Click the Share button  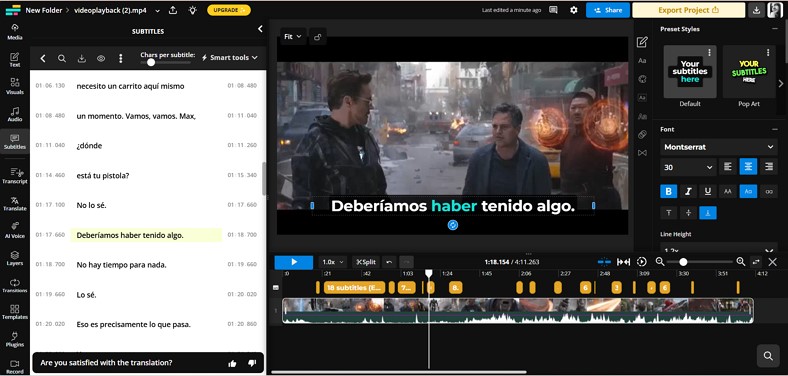coord(608,10)
